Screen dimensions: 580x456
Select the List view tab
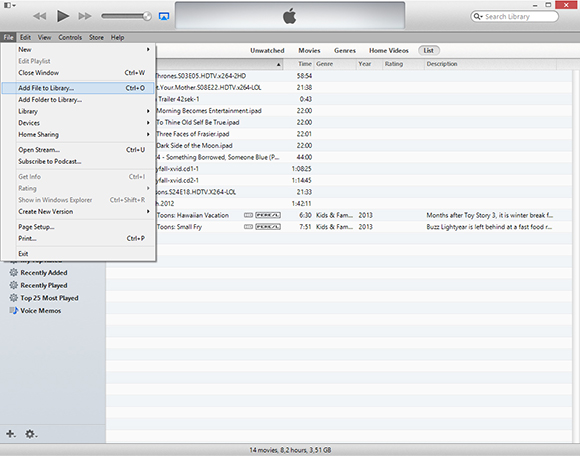[429, 50]
